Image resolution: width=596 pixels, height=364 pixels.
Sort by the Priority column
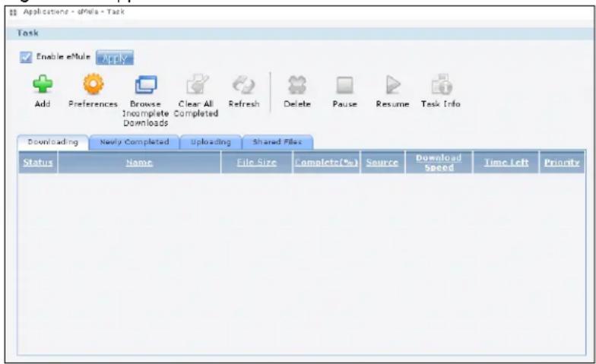pyautogui.click(x=562, y=163)
